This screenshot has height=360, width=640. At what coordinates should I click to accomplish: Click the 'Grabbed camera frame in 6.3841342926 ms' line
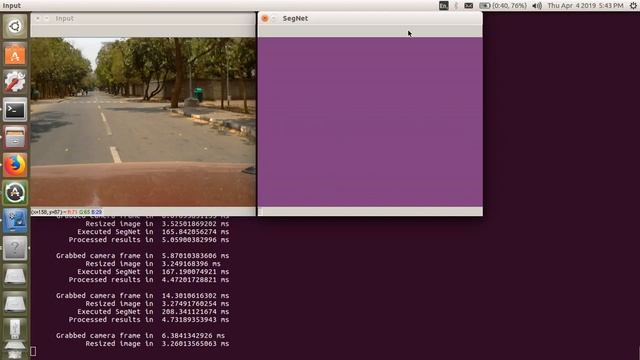[140, 336]
